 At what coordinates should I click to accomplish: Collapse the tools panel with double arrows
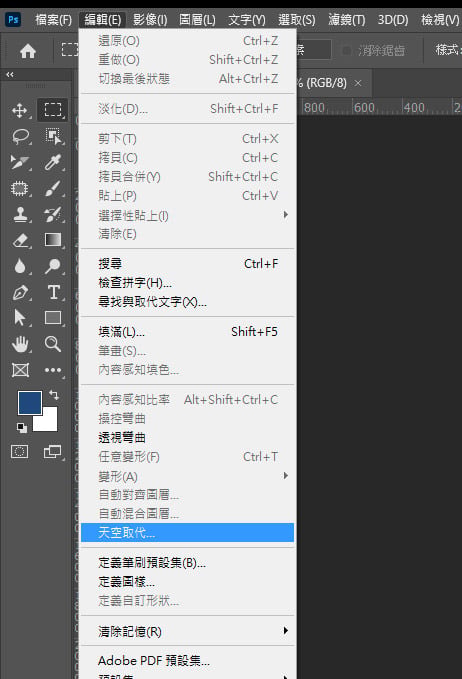(x=10, y=75)
